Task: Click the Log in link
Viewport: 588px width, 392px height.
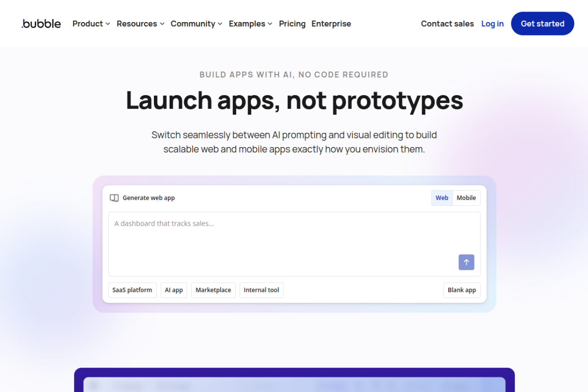Action: pyautogui.click(x=492, y=23)
